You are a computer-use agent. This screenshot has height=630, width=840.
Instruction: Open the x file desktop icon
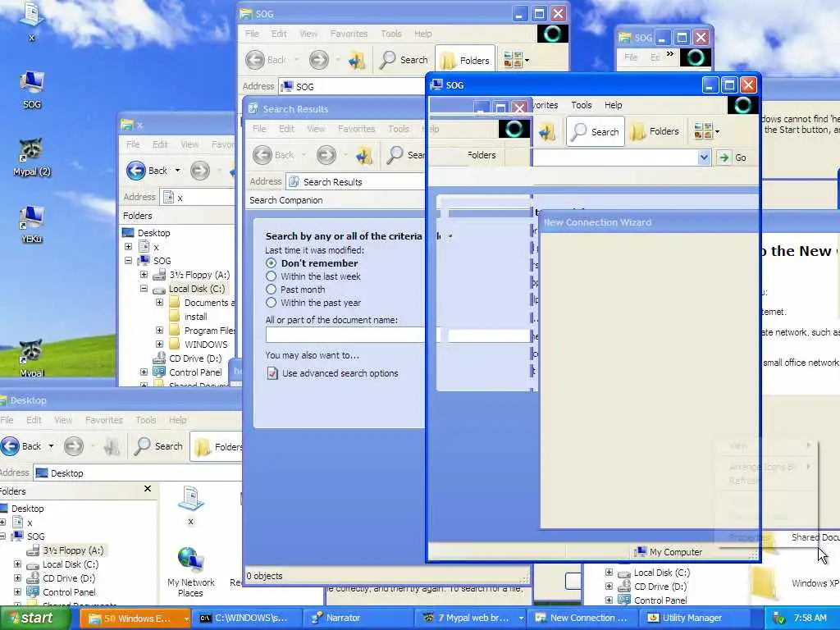32,21
